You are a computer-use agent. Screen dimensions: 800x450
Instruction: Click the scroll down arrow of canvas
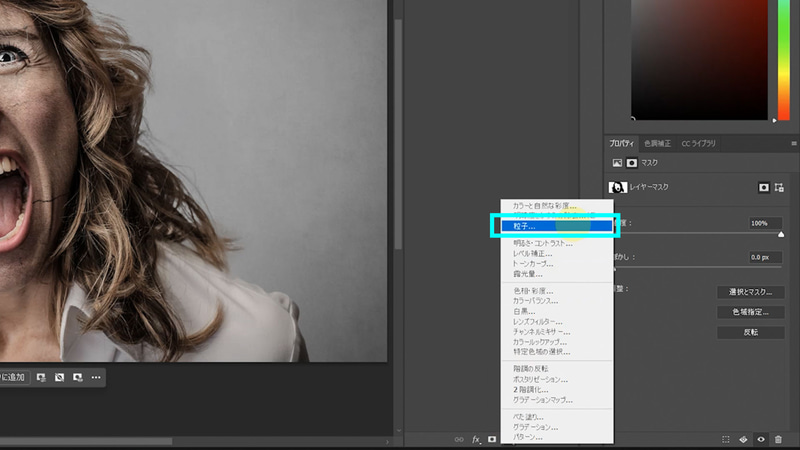pyautogui.click(x=398, y=431)
